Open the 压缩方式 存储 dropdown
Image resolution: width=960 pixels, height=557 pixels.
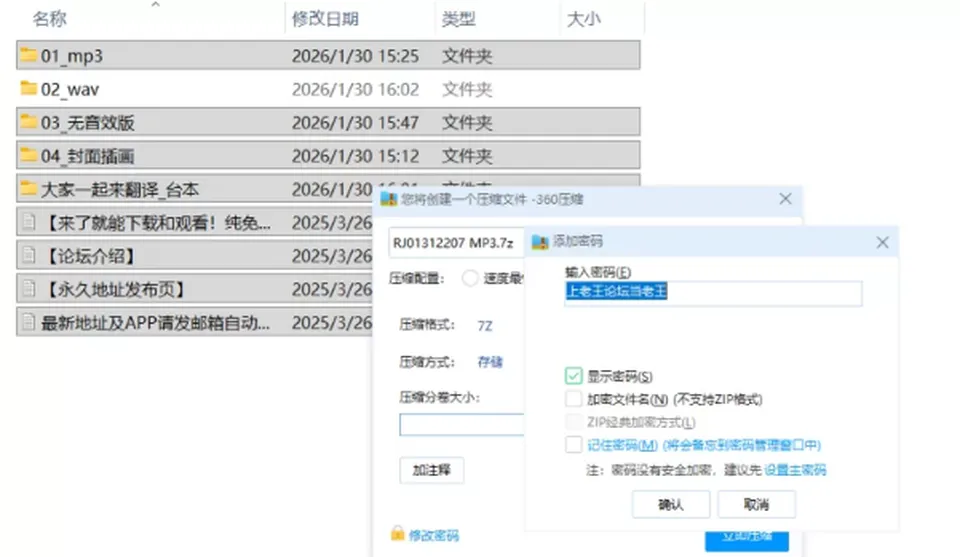point(490,362)
